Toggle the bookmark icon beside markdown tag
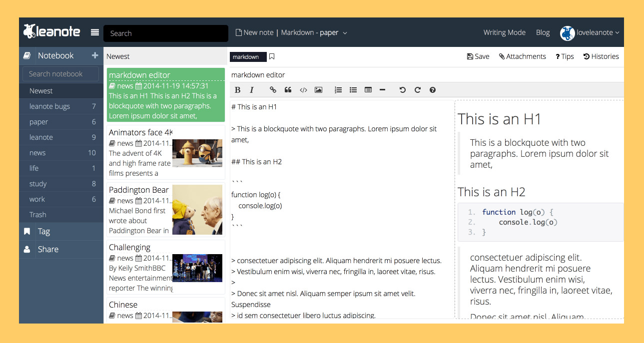The image size is (644, 343). coord(272,56)
